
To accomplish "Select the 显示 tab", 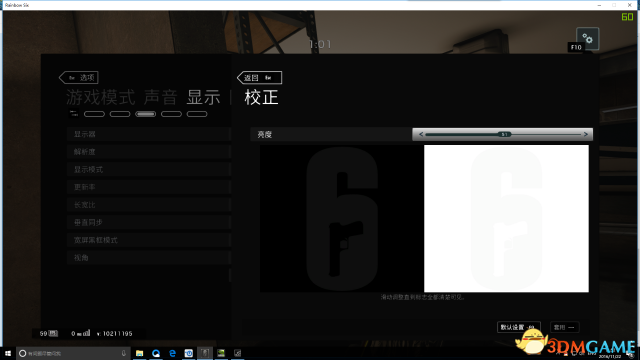I will (x=203, y=98).
